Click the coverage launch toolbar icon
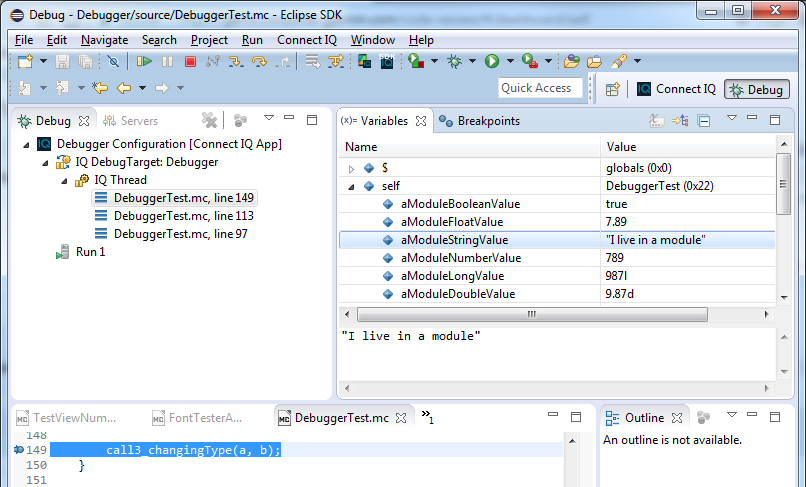The image size is (806, 487). [x=415, y=61]
